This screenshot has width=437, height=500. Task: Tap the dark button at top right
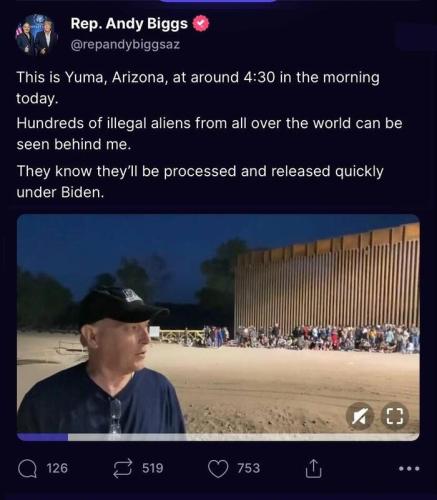tap(417, 37)
